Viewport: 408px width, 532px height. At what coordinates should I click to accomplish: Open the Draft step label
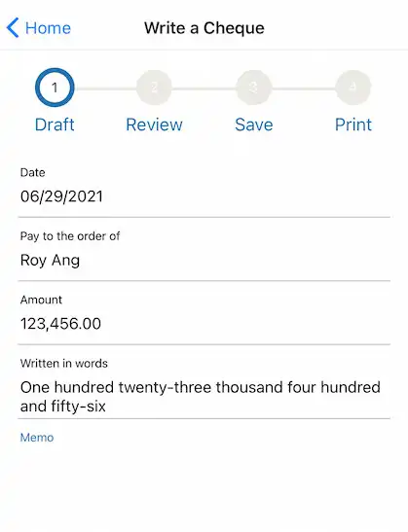coord(55,124)
